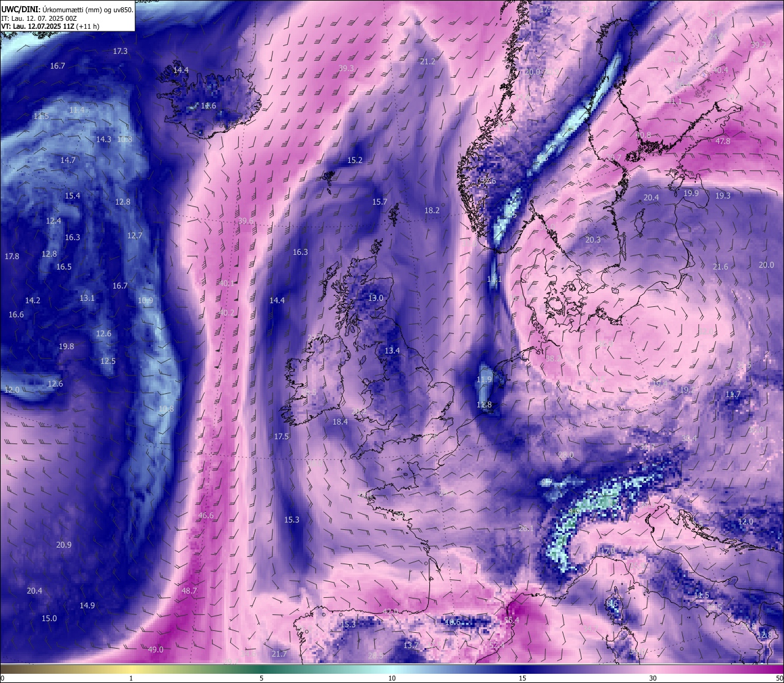Image resolution: width=784 pixels, height=683 pixels.
Task: Select the 14.3 value label
Action: [104, 140]
